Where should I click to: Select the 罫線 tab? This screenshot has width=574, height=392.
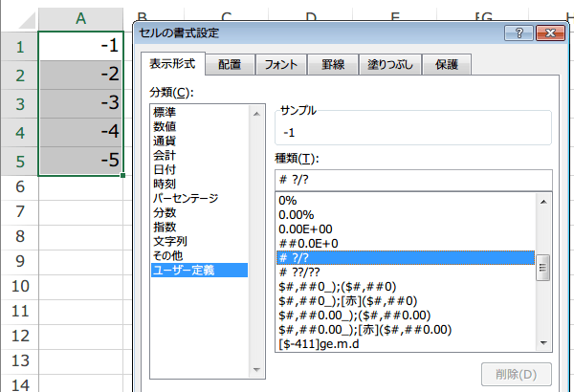pyautogui.click(x=332, y=65)
